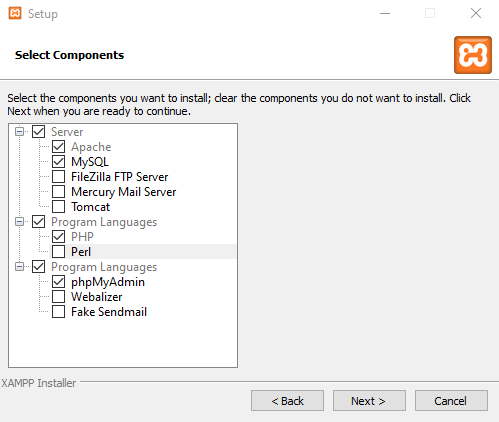
Task: Click the large orange XAMPP logo
Action: point(473,55)
